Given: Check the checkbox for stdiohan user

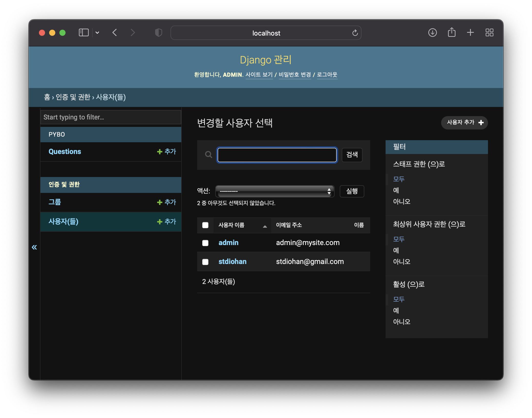Looking at the screenshot, I should [205, 262].
